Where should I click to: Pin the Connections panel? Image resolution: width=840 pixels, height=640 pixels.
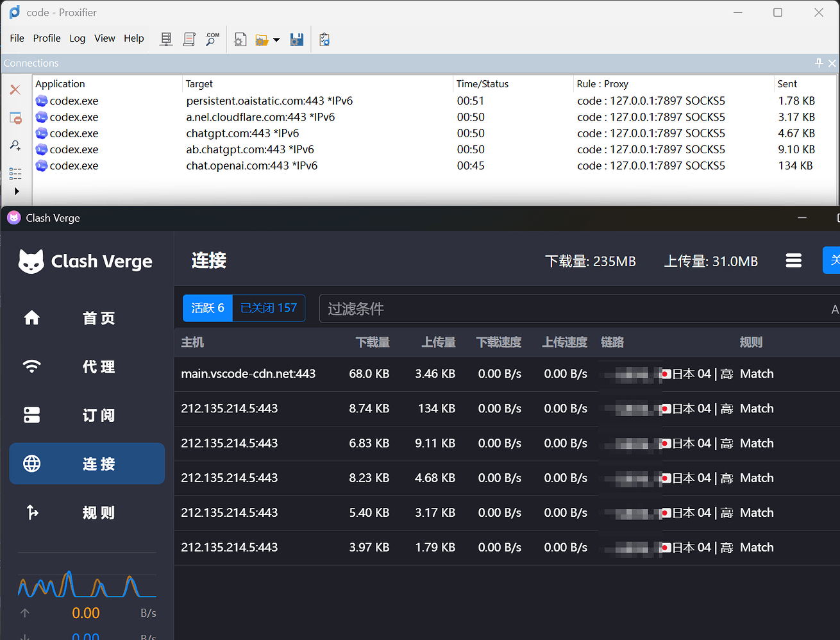pos(819,63)
